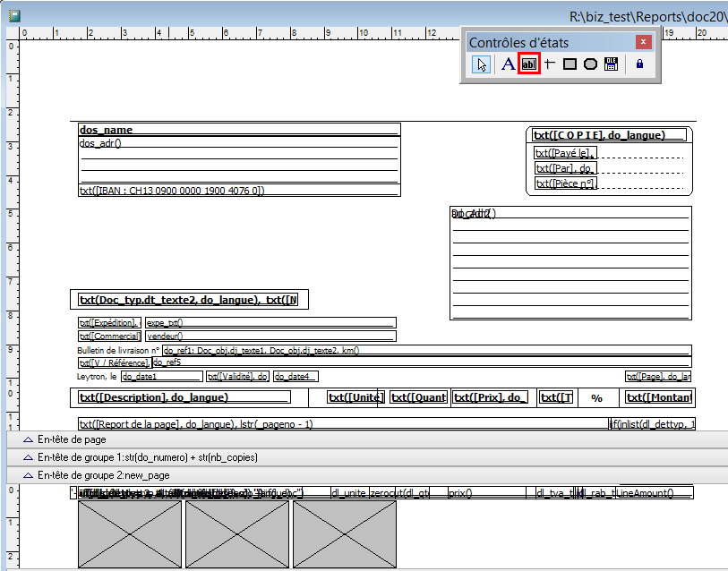Select the dos_adr() field
Image resolution: width=728 pixels, height=571 pixels.
pyautogui.click(x=239, y=160)
